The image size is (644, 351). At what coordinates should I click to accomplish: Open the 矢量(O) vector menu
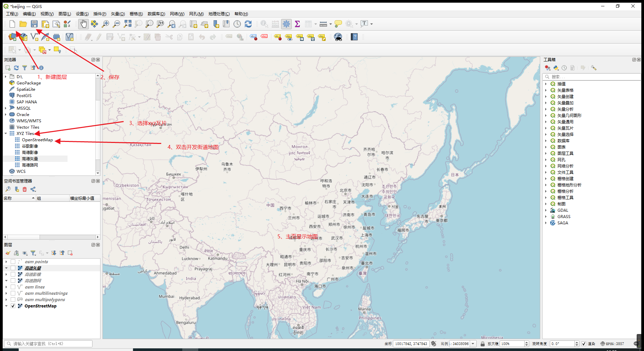point(118,14)
